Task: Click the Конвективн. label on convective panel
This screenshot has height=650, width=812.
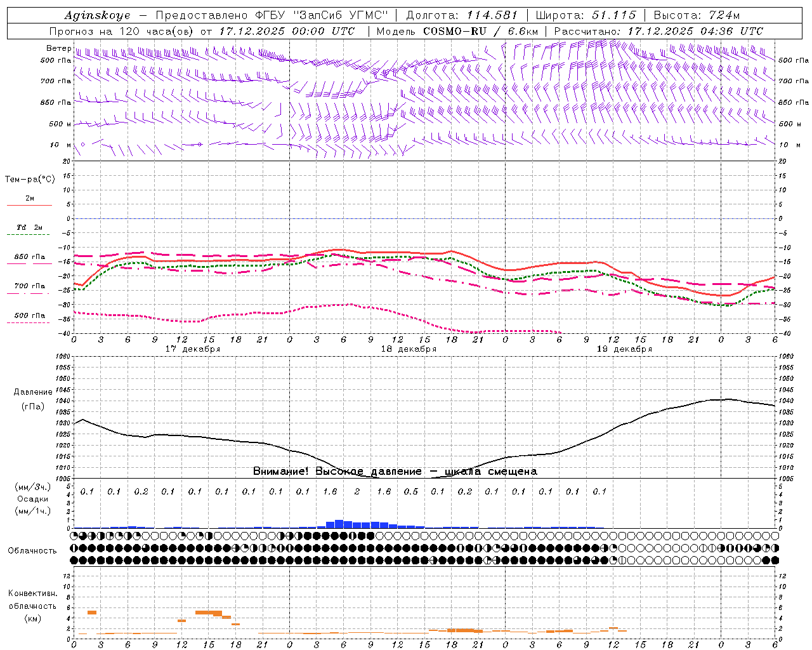Action: click(x=33, y=594)
